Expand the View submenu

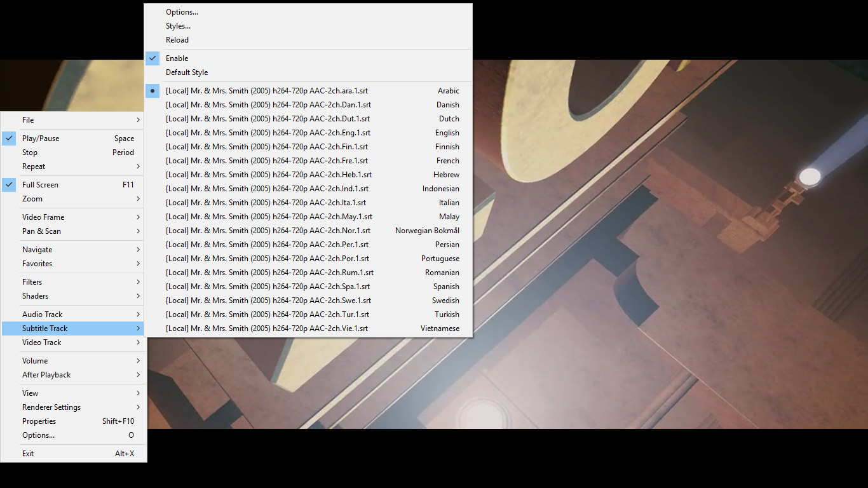pyautogui.click(x=73, y=393)
